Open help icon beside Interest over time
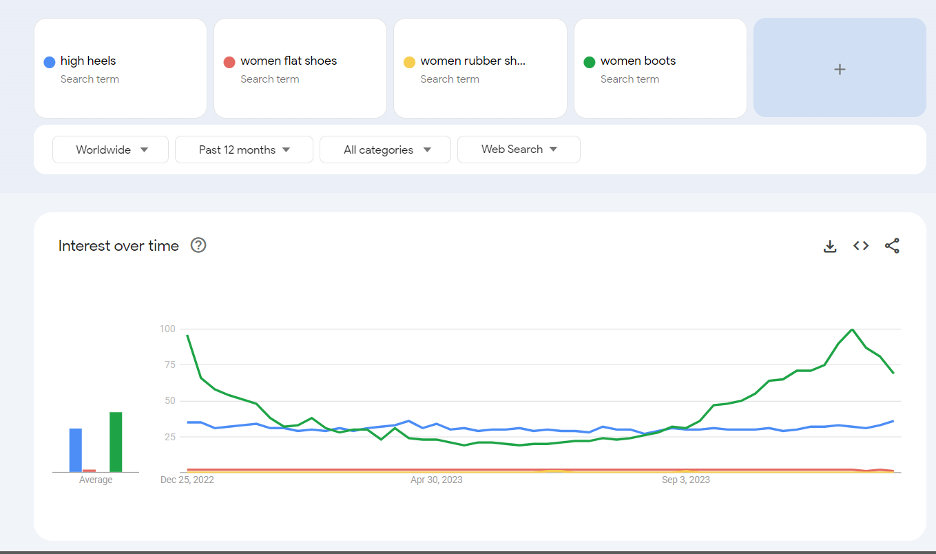The height and width of the screenshot is (554, 936). [198, 245]
